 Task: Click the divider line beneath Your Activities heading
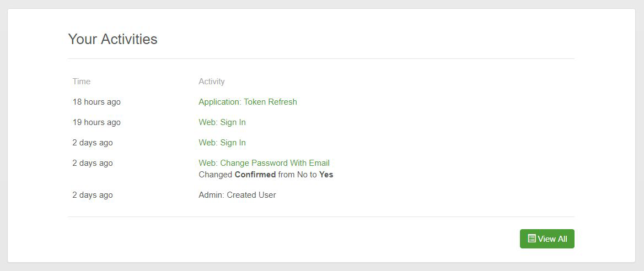(321, 58)
